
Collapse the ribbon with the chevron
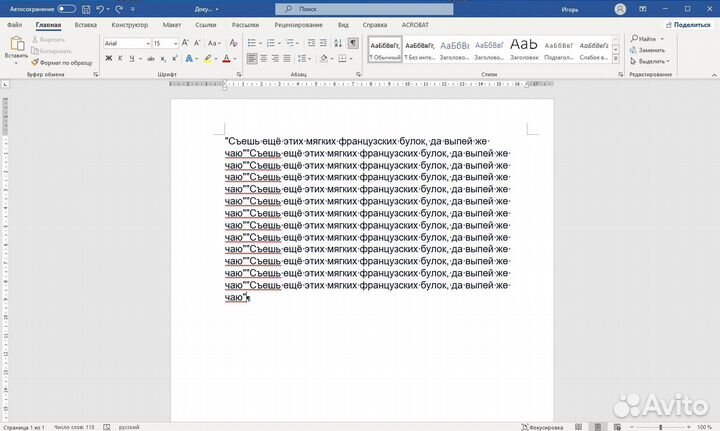(x=714, y=75)
